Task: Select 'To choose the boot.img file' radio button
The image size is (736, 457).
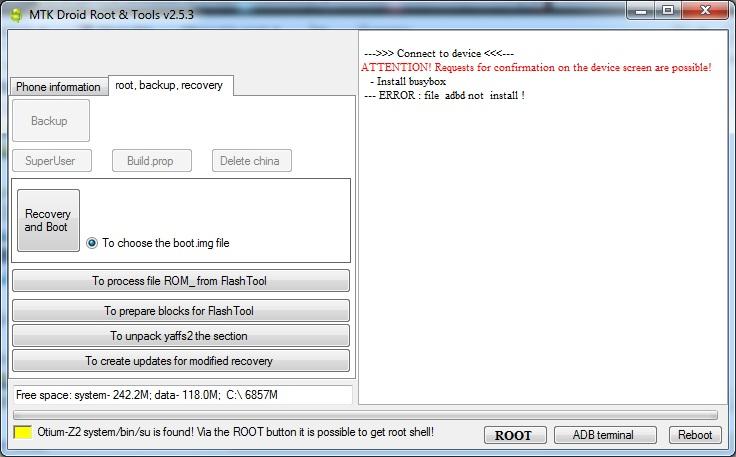Action: (x=92, y=243)
